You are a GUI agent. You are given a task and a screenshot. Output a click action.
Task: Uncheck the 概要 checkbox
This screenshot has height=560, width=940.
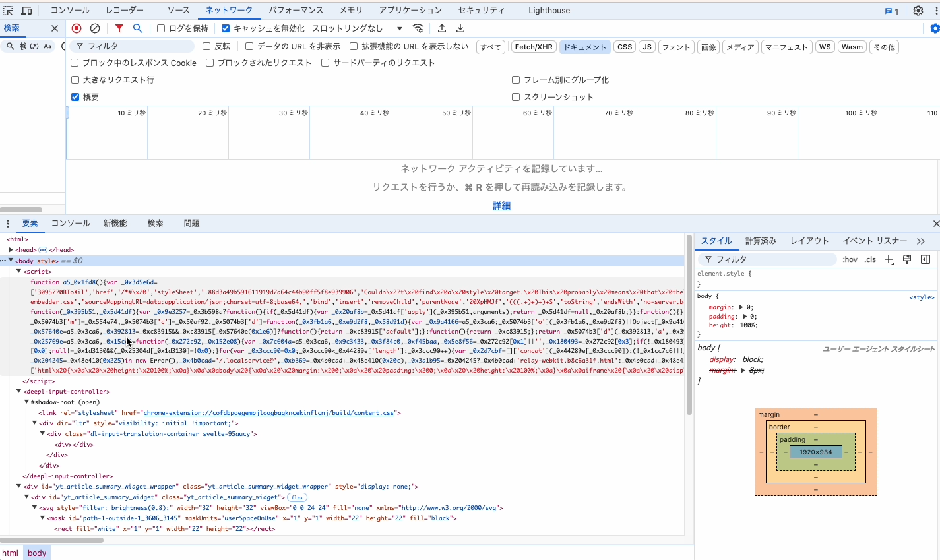click(x=75, y=97)
